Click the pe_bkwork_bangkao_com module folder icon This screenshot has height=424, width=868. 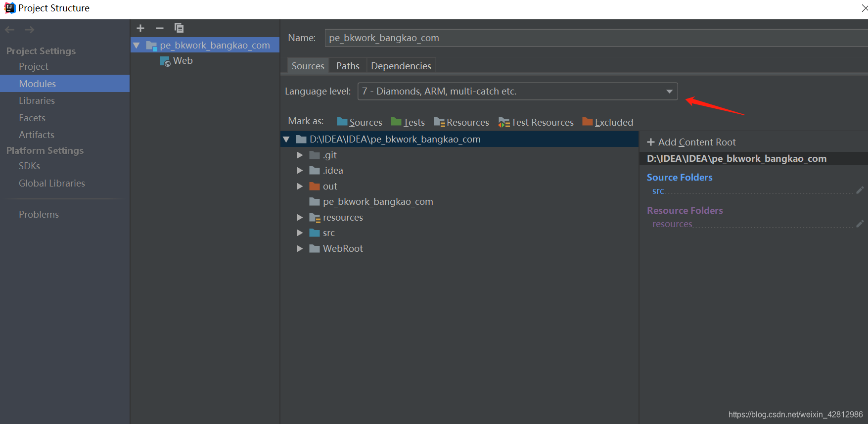(x=151, y=46)
